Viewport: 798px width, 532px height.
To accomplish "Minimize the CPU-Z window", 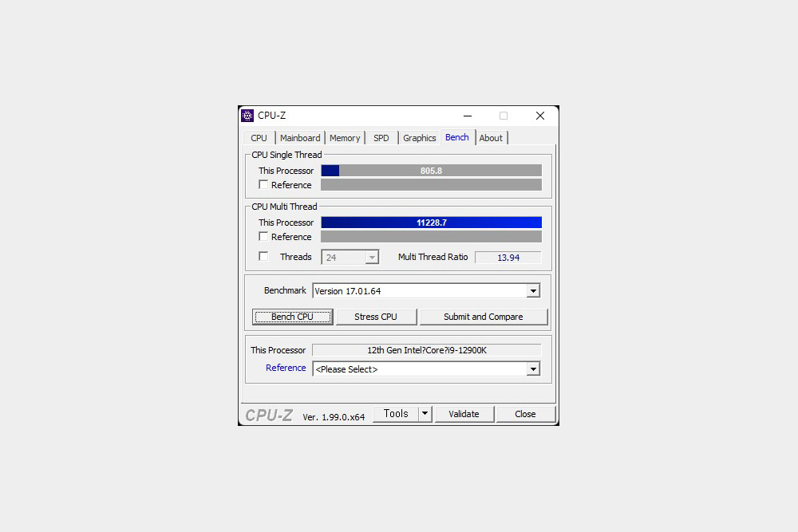I will [467, 116].
